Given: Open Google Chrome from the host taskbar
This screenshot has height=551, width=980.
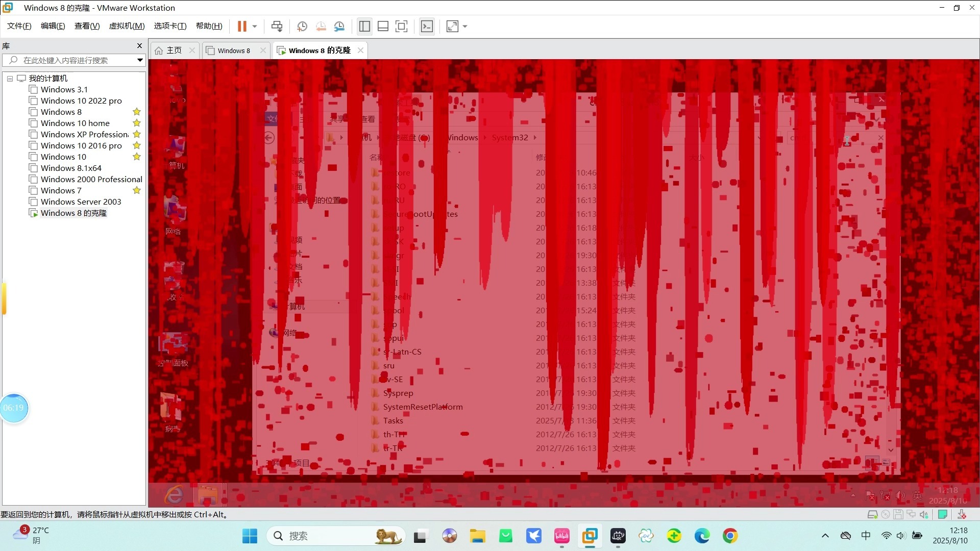Looking at the screenshot, I should 730,536.
